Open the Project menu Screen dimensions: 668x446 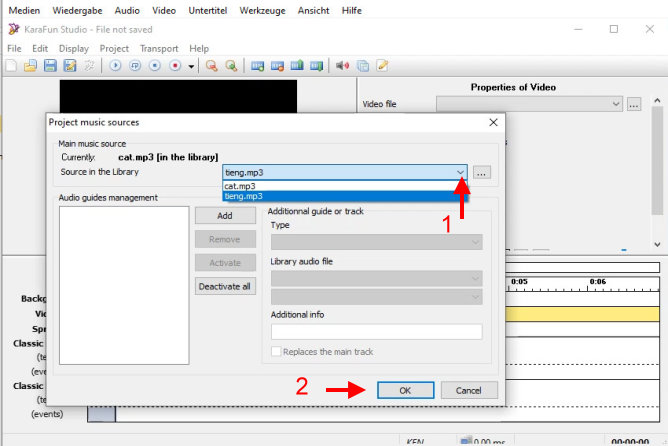tap(114, 48)
